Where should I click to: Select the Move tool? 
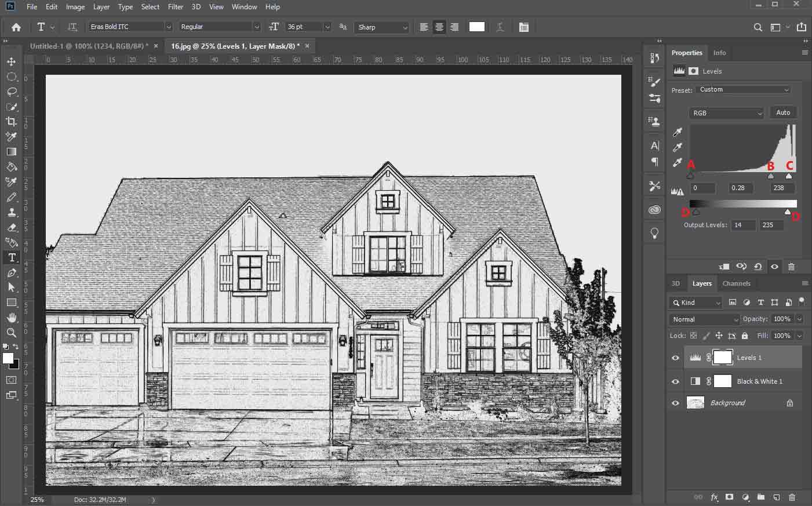[12, 61]
